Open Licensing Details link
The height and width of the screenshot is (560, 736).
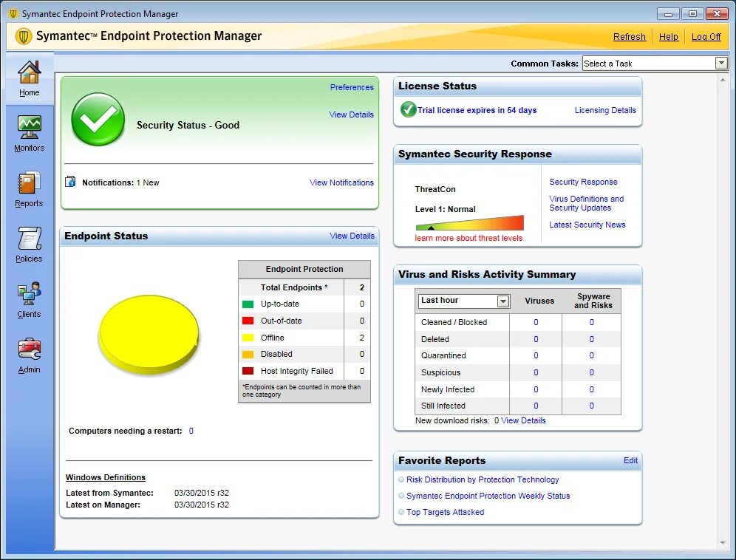tap(605, 110)
